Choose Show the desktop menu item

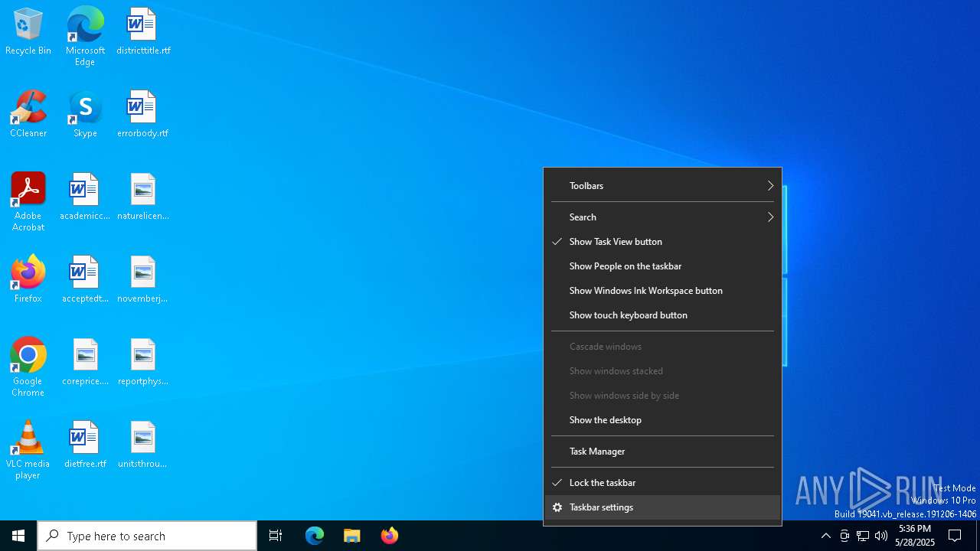662,420
